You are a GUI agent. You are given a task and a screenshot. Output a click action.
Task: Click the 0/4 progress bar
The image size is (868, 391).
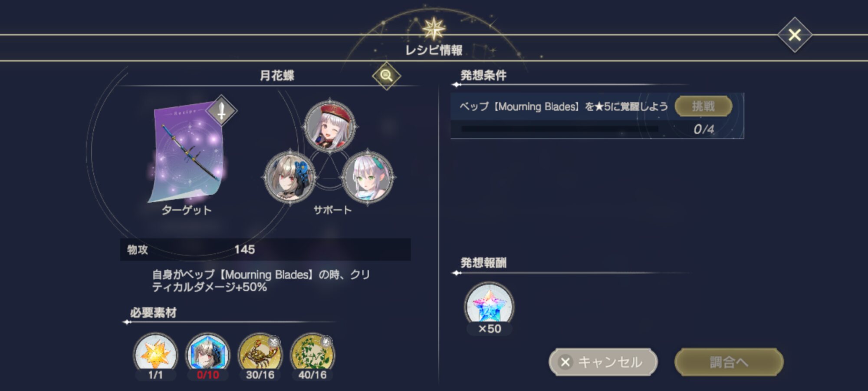[x=559, y=129]
